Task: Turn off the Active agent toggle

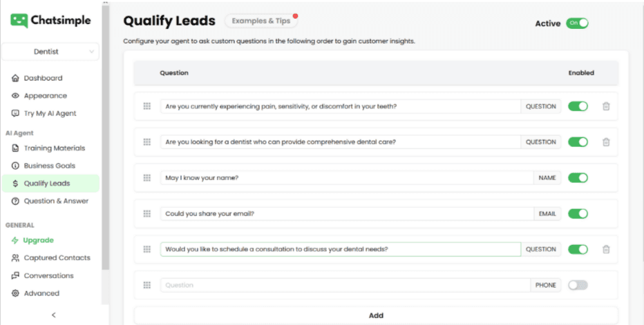Action: pos(577,23)
